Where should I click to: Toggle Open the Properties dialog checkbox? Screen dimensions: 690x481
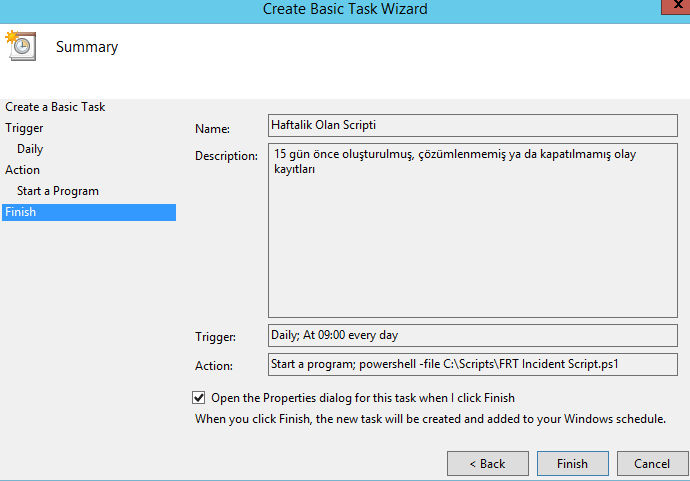[199, 398]
